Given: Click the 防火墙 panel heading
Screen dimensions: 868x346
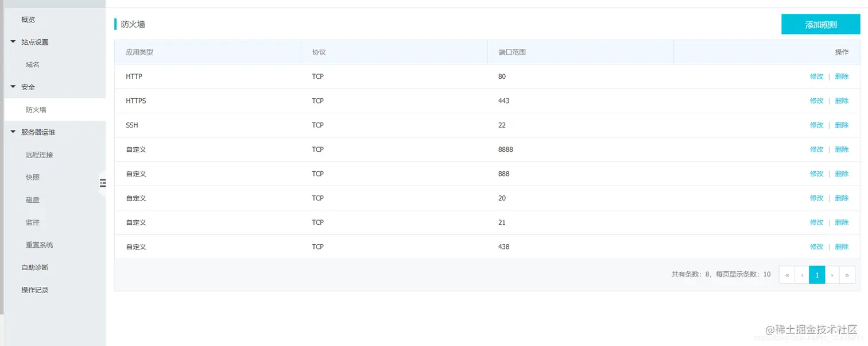Looking at the screenshot, I should [x=133, y=25].
